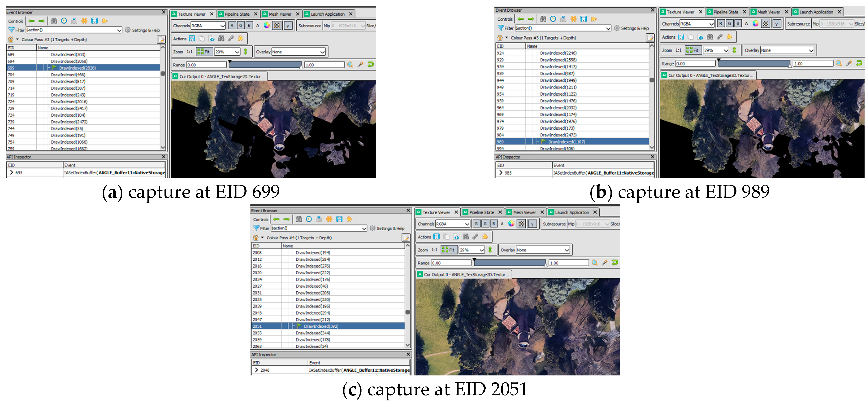Enable the checkerboard alpha background toggle
Image resolution: width=868 pixels, height=404 pixels.
tap(277, 25)
